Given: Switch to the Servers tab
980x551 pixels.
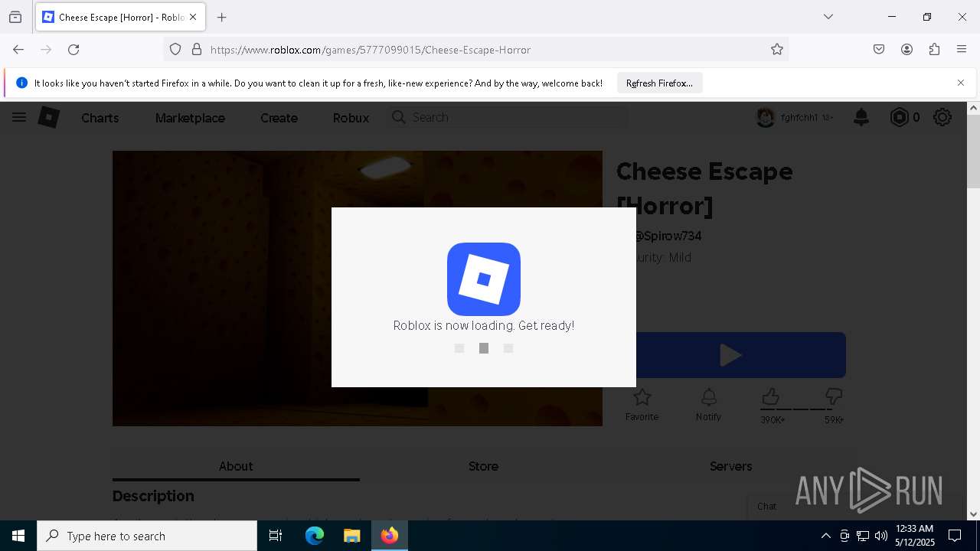Looking at the screenshot, I should point(731,466).
